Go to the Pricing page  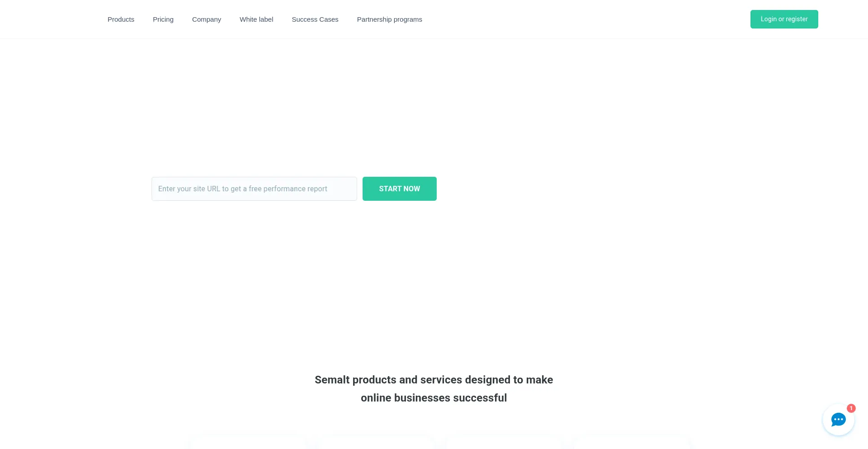pyautogui.click(x=163, y=19)
